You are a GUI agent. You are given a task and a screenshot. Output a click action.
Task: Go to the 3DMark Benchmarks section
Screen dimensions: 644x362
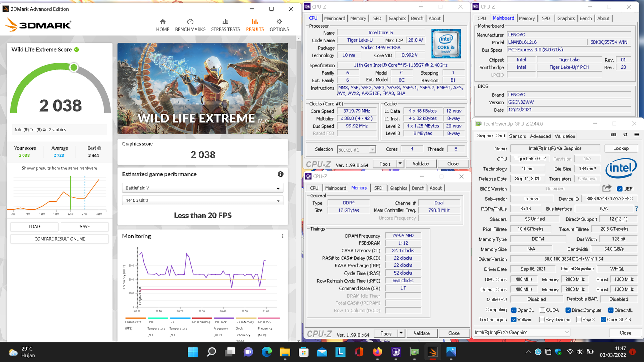tap(190, 25)
